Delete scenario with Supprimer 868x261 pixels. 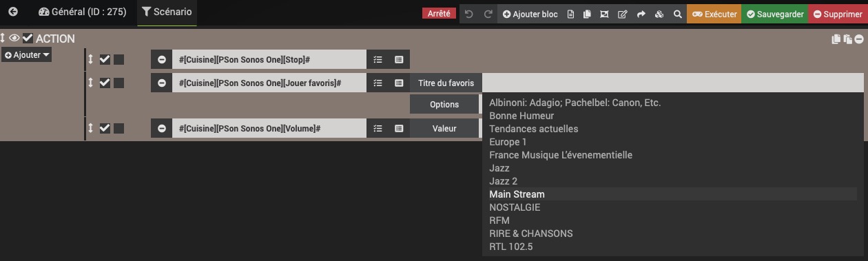838,14
